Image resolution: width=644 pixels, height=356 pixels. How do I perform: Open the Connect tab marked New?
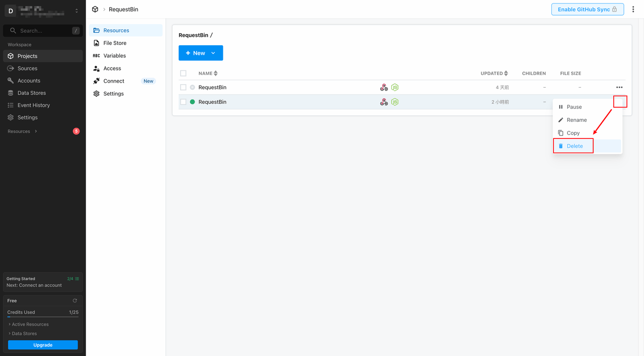pyautogui.click(x=126, y=81)
